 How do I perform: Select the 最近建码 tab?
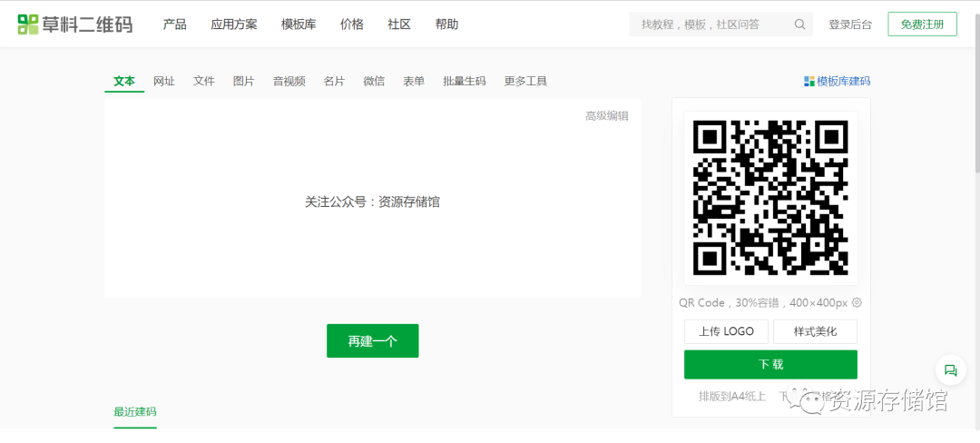click(x=135, y=412)
